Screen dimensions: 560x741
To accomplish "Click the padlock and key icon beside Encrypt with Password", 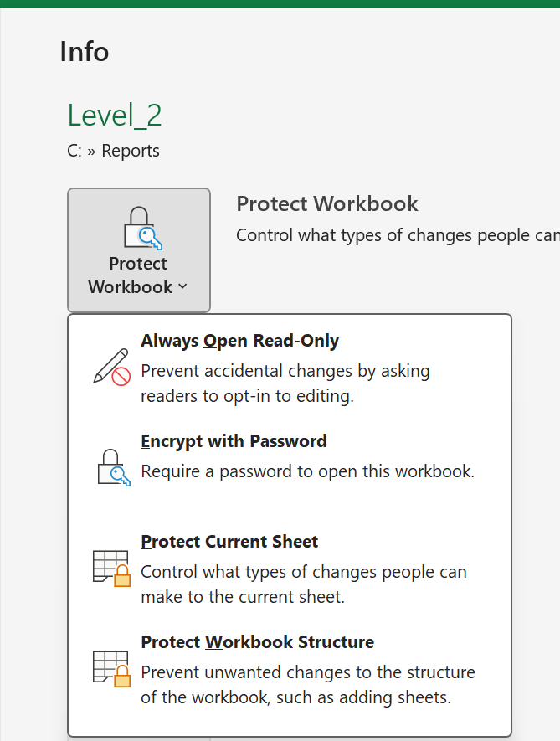I will (114, 467).
